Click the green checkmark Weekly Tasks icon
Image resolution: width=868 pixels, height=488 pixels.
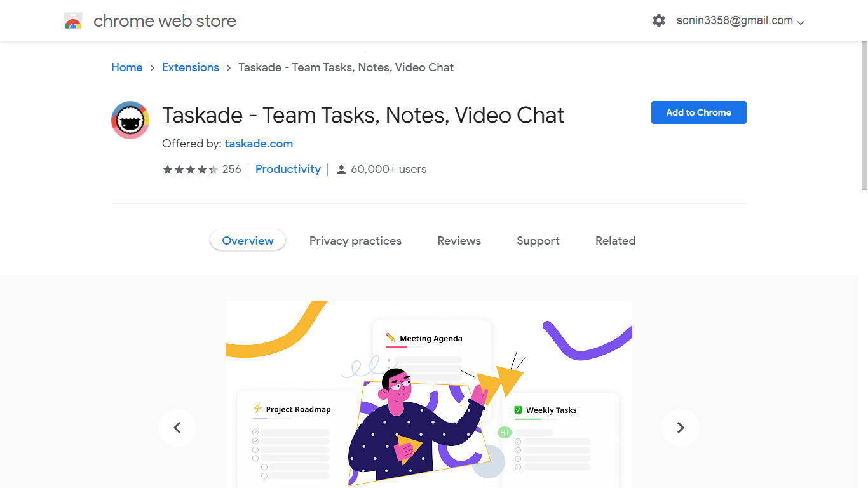pyautogui.click(x=518, y=410)
